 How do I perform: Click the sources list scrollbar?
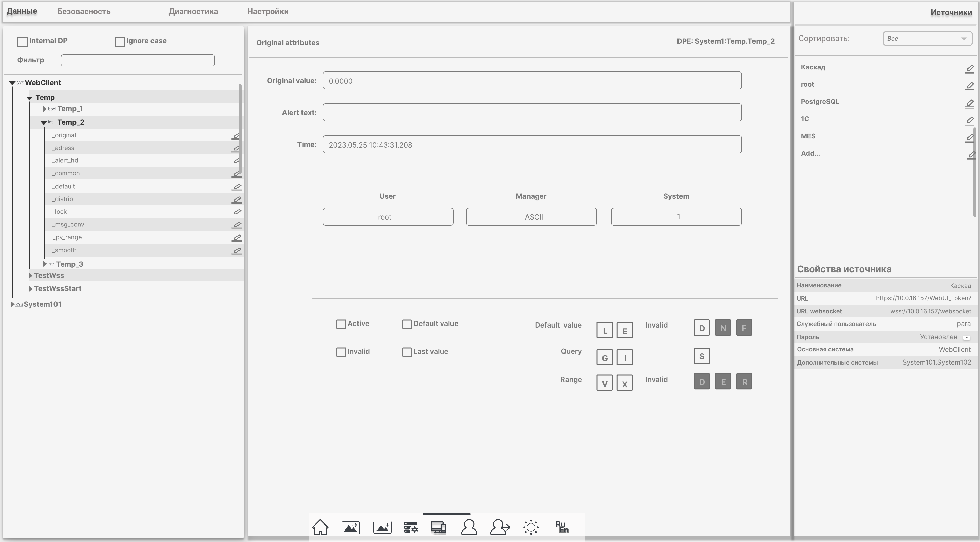(975, 172)
